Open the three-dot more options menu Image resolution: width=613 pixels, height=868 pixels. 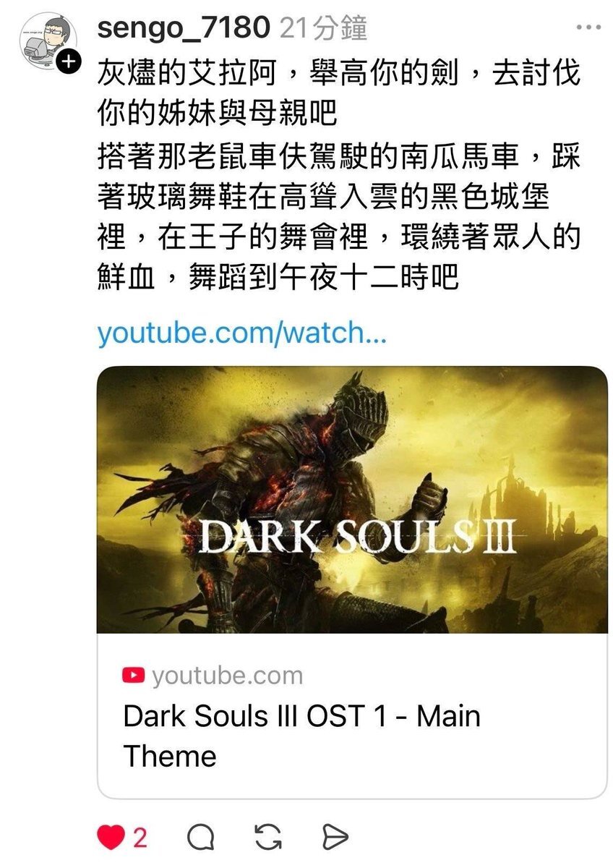588,28
